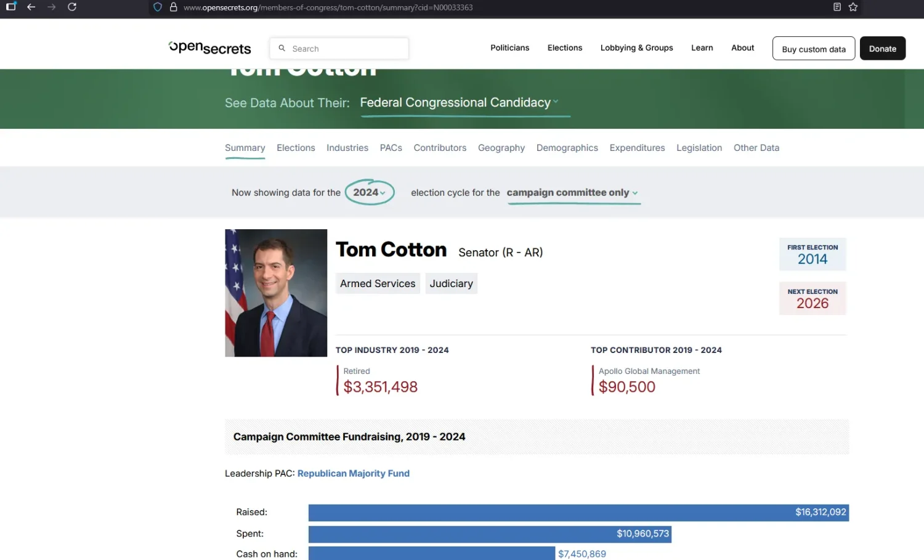The height and width of the screenshot is (560, 924).
Task: Focus the OpenSecrets Search field
Action: pos(339,49)
